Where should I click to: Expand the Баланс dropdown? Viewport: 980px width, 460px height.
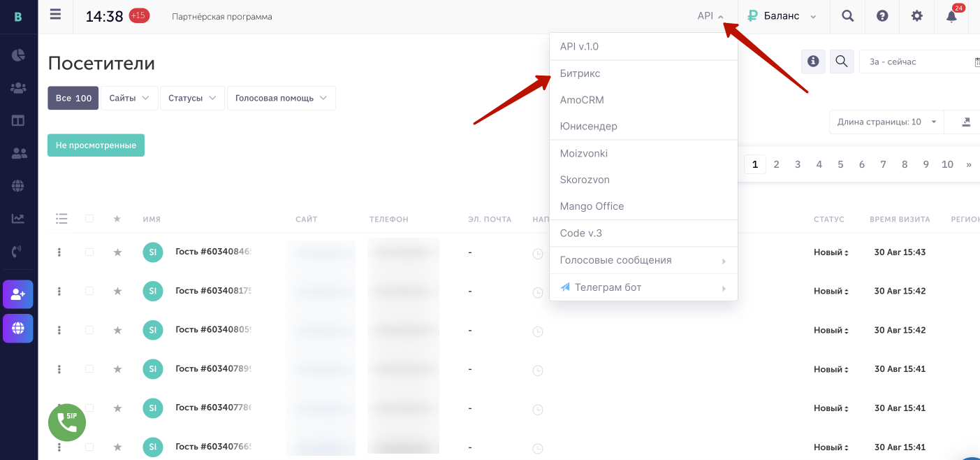click(782, 16)
